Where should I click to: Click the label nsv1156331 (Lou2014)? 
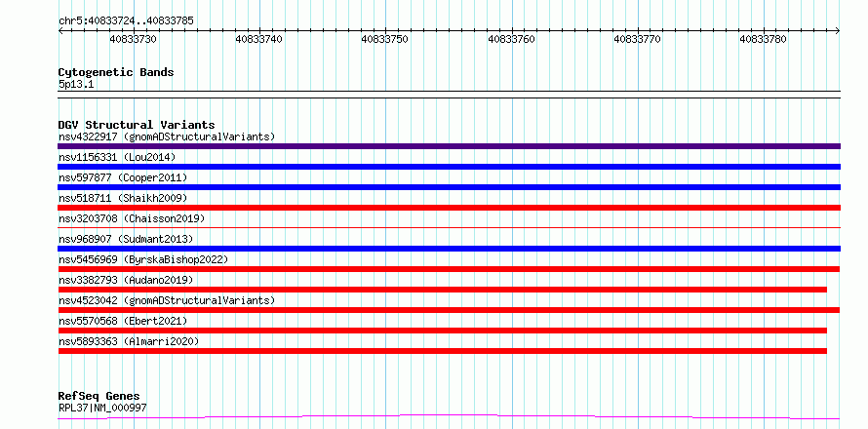click(117, 157)
